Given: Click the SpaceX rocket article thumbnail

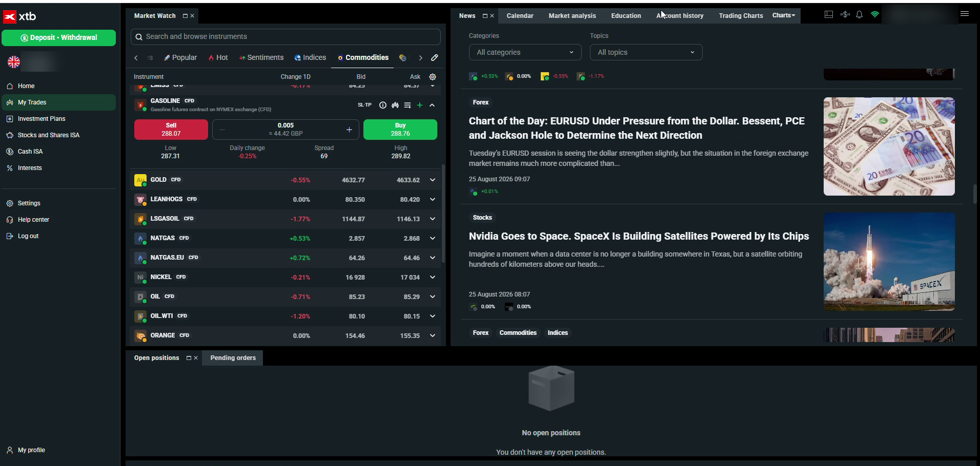Looking at the screenshot, I should coord(889,262).
